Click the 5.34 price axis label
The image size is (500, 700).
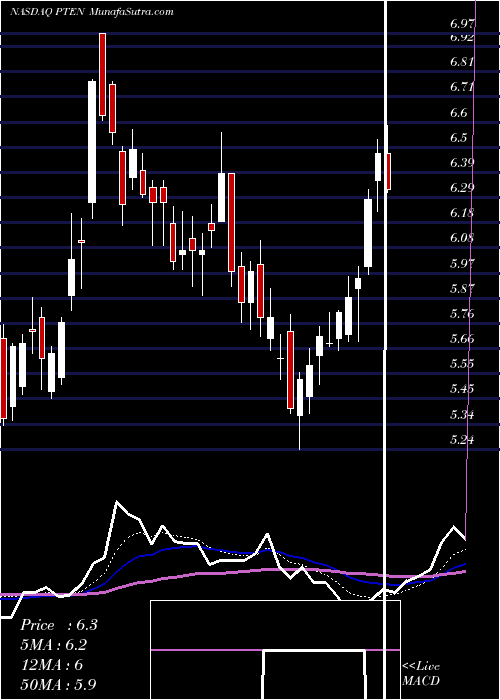coord(462,415)
